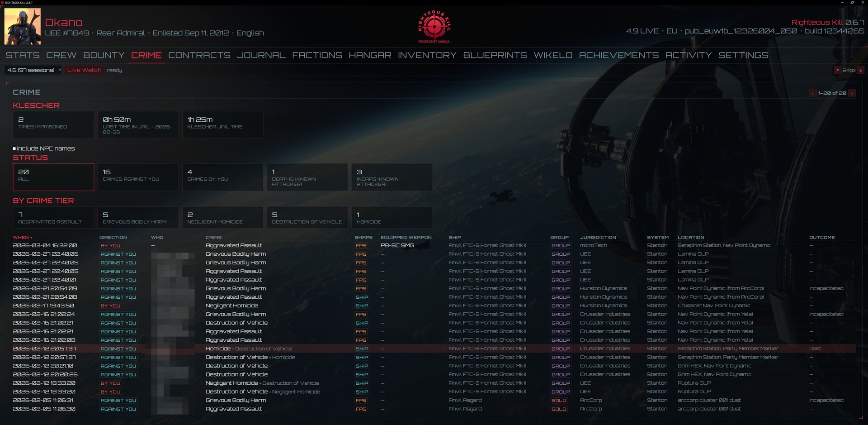The height and width of the screenshot is (425, 868).
Task: Filter by Grievous Bodily Harm tier card
Action: [138, 217]
